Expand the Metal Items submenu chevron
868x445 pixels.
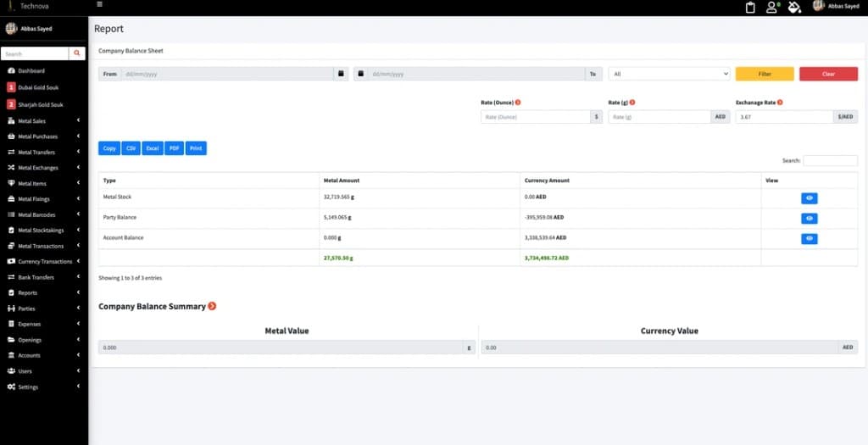[78, 183]
